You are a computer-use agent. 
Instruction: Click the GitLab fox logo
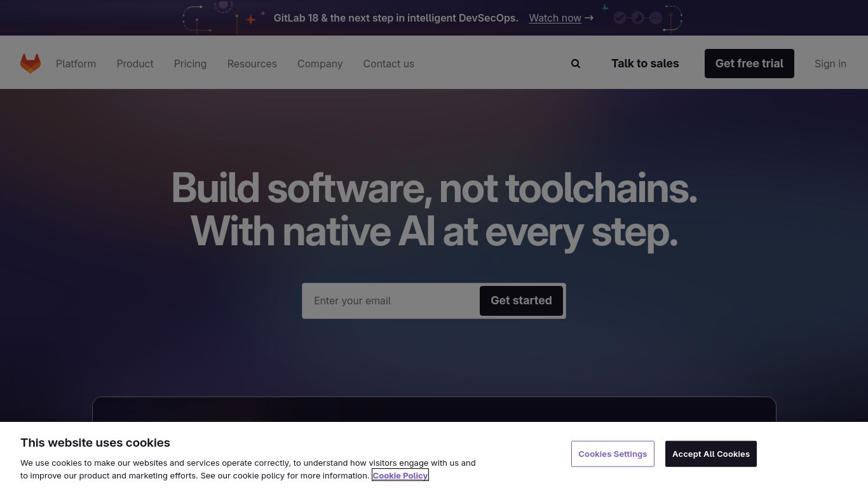click(31, 64)
